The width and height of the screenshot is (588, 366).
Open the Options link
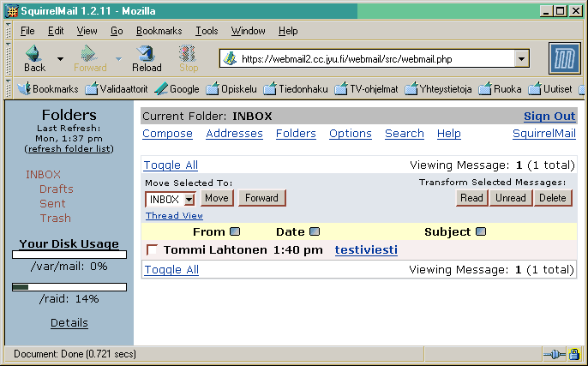351,134
